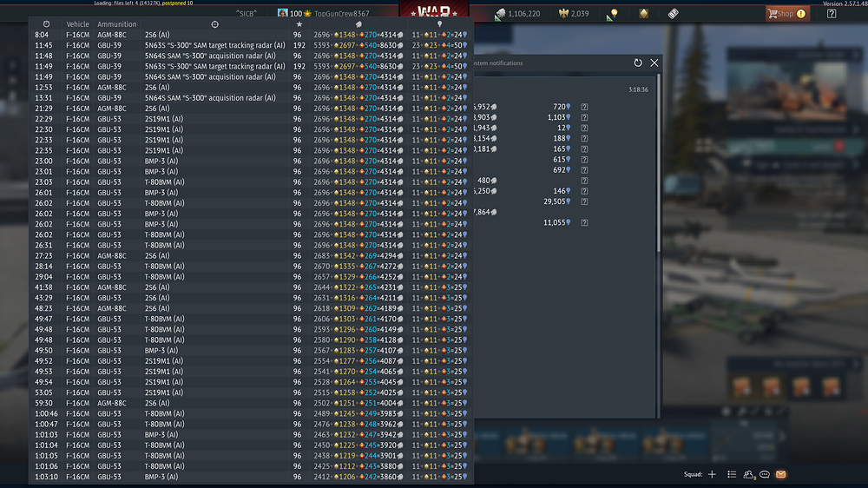Screen dimensions: 868x488
Task: Select the 26:31 GBU-53 T-80BVM row
Action: point(252,246)
